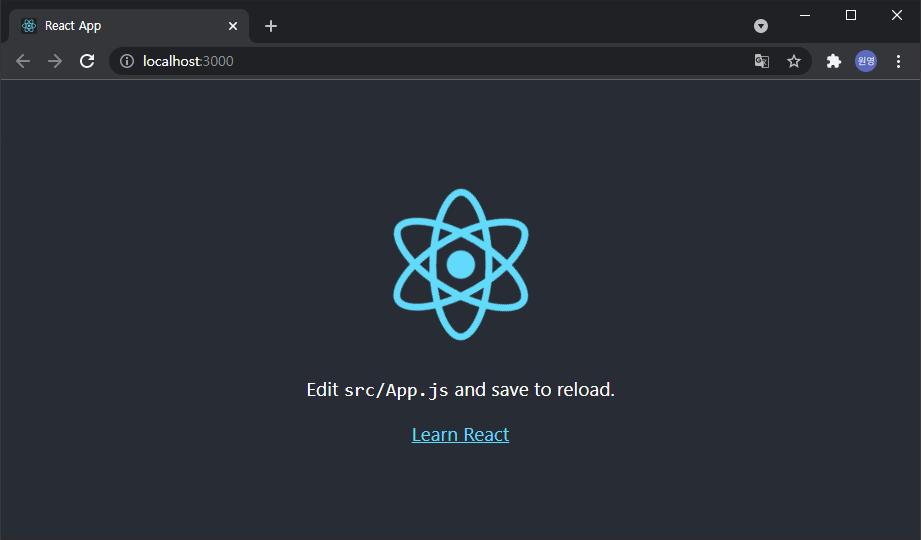Minimize the browser window

805,15
